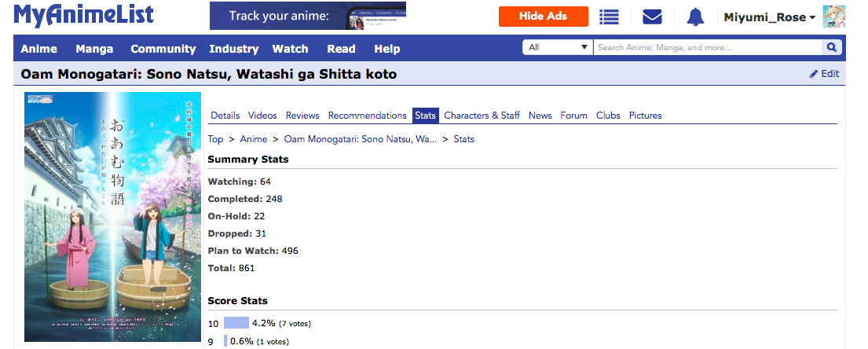
Task: Switch to the Reviews tab
Action: (302, 116)
